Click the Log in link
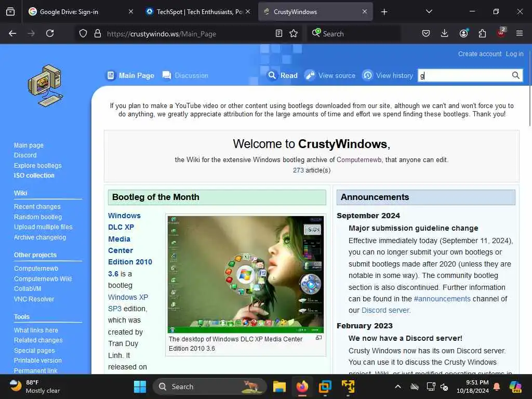Image resolution: width=532 pixels, height=399 pixels. [x=514, y=54]
